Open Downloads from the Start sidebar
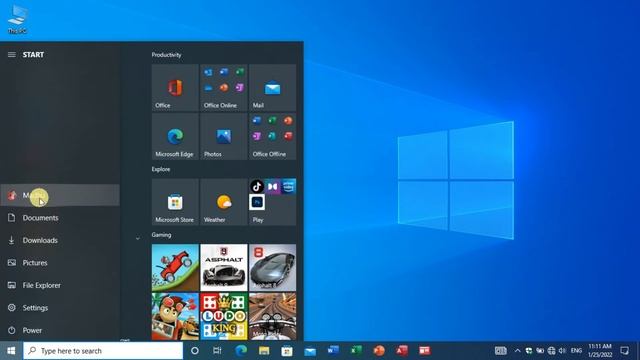640x360 pixels. click(x=60, y=240)
